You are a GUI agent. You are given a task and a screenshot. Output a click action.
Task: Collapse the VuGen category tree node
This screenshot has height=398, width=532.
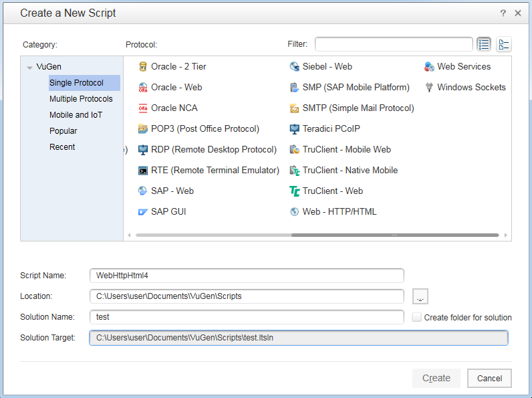pos(29,68)
